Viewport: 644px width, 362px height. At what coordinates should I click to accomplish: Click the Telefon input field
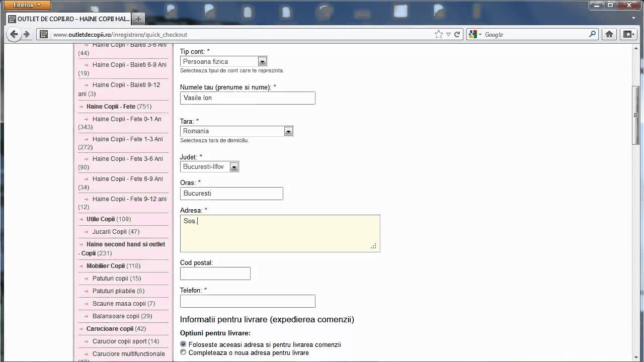pyautogui.click(x=248, y=301)
